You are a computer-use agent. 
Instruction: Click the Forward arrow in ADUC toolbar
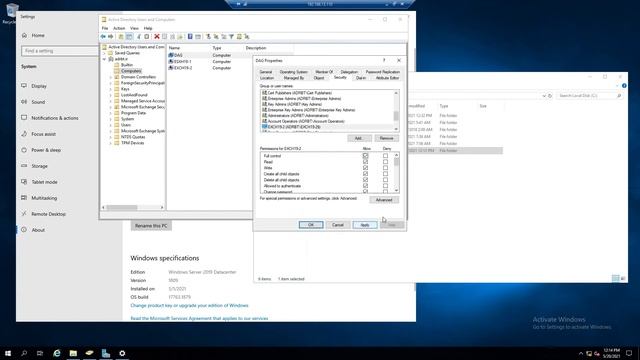111,37
